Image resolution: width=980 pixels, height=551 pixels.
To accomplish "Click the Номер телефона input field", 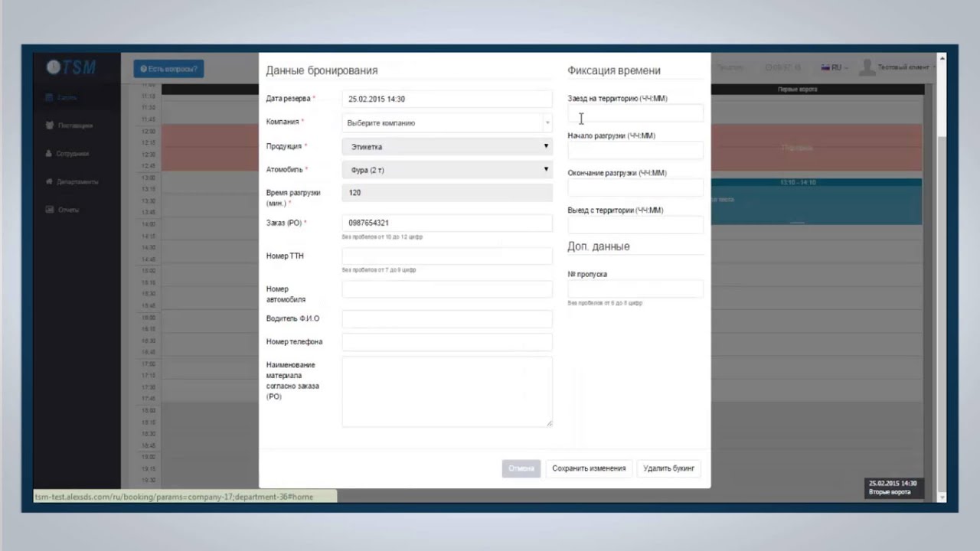I will 447,342.
